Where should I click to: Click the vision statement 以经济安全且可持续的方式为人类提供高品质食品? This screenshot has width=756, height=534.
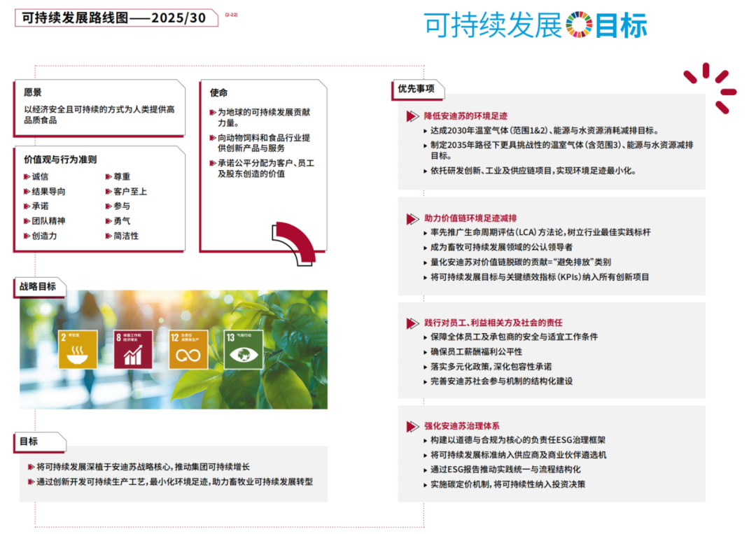pyautogui.click(x=99, y=115)
